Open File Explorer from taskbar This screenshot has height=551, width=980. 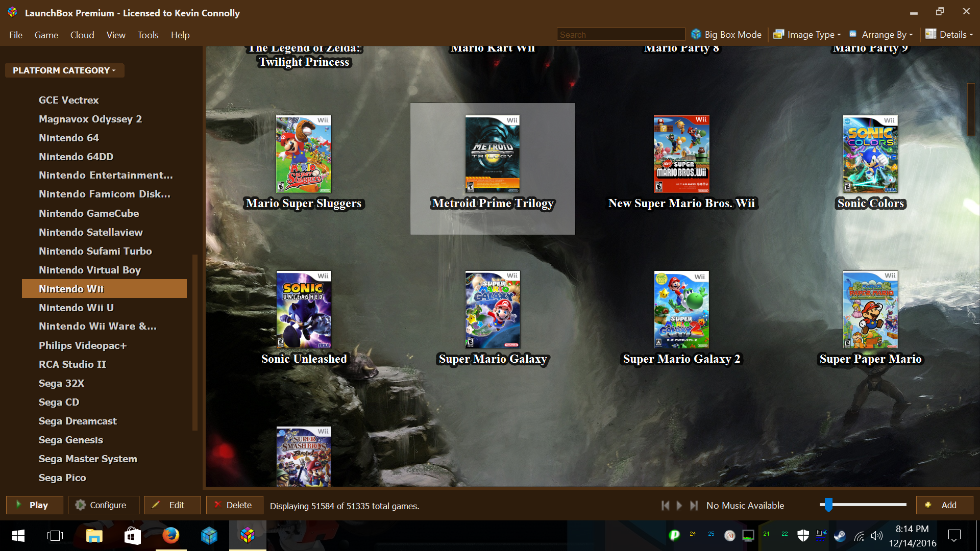(x=94, y=535)
